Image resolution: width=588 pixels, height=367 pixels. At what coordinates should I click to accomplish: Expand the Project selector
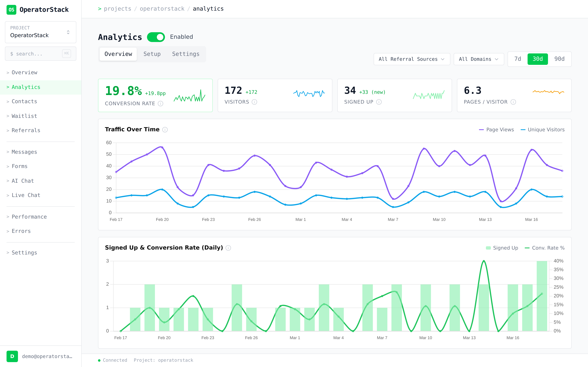click(x=41, y=32)
